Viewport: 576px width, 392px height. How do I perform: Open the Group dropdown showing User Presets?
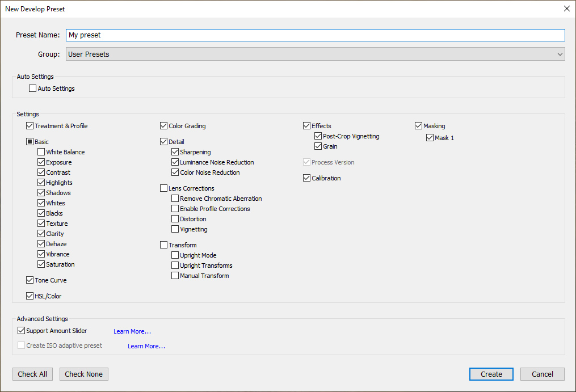316,54
